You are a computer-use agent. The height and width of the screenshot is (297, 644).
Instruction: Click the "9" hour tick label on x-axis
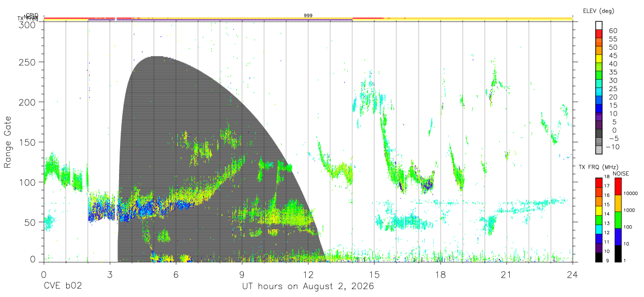coord(242,274)
